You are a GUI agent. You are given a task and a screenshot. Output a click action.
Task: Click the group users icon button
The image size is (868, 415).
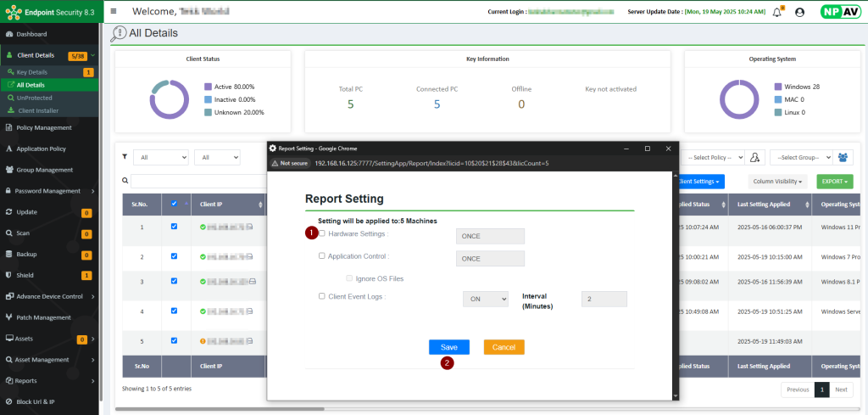(x=844, y=157)
